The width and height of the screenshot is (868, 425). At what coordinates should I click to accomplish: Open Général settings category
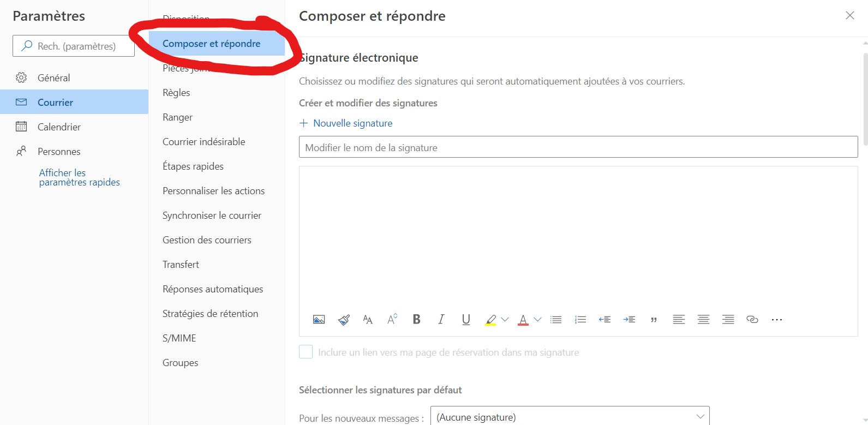click(x=74, y=77)
